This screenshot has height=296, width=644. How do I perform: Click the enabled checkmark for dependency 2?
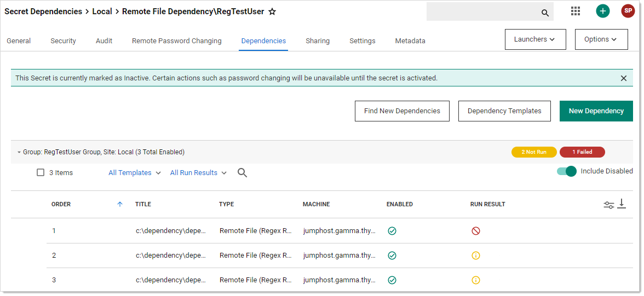[x=392, y=256]
